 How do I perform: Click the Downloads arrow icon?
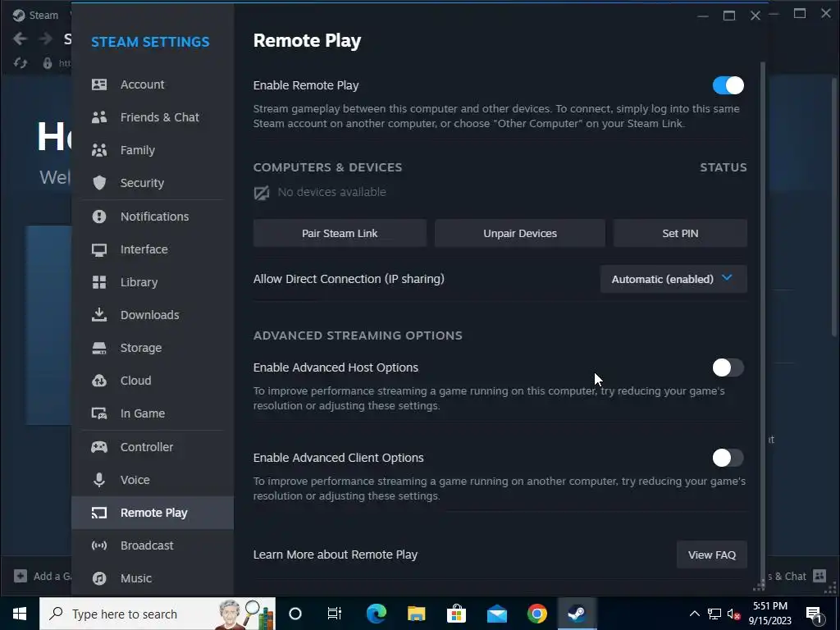tap(99, 315)
